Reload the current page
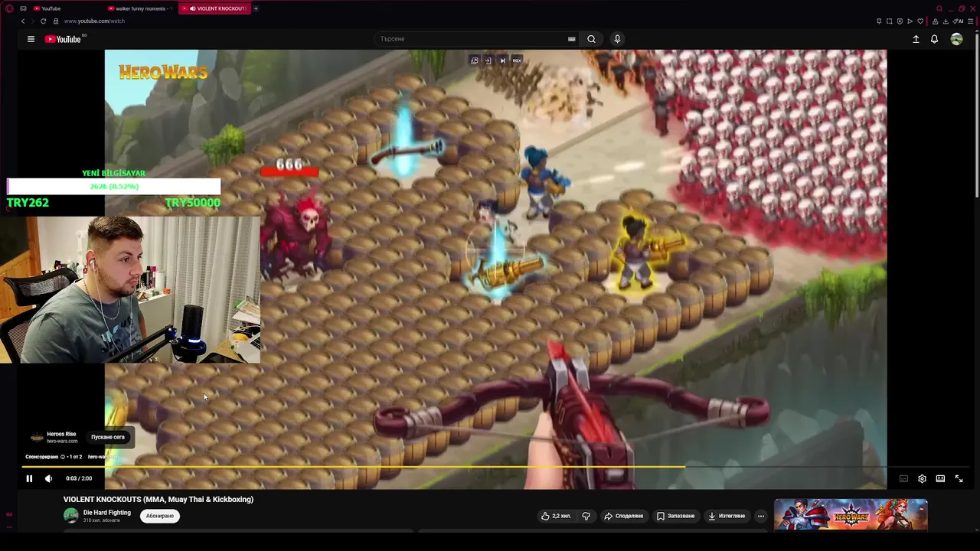 (44, 21)
